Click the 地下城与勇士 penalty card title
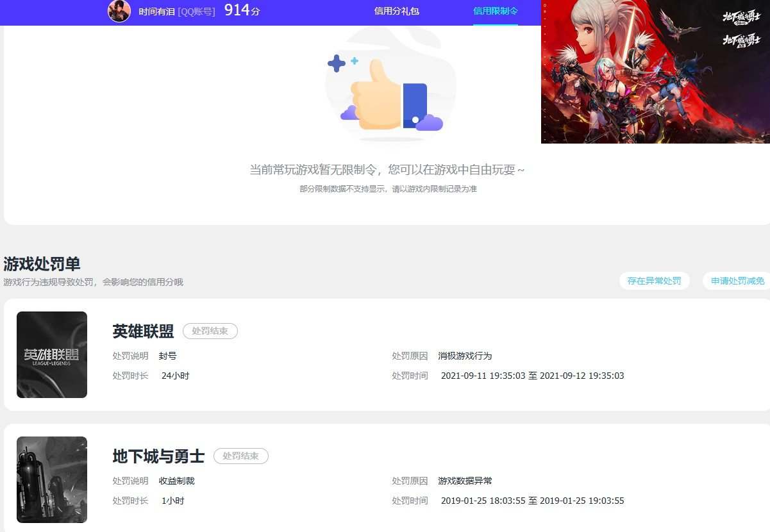This screenshot has width=770, height=532. coord(158,456)
